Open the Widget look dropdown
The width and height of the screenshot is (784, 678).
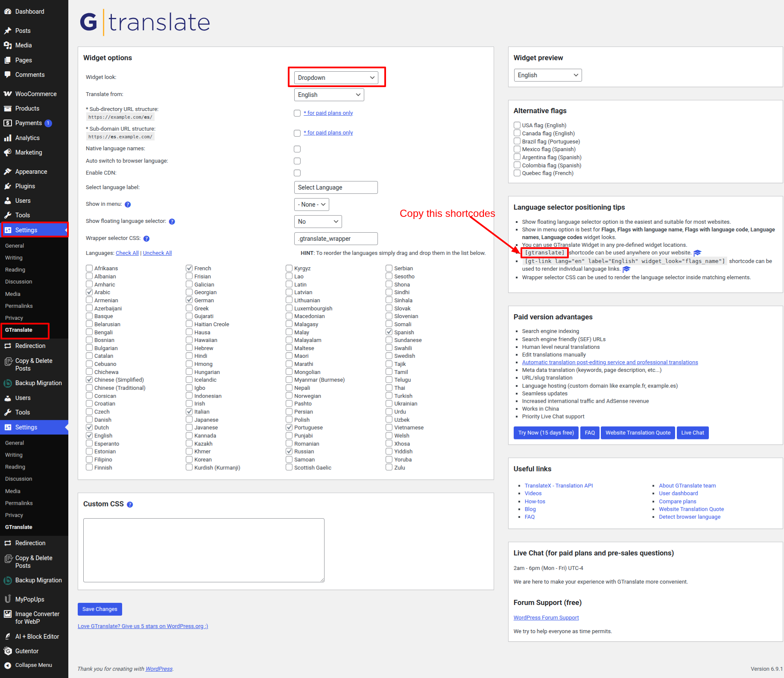[x=336, y=78]
